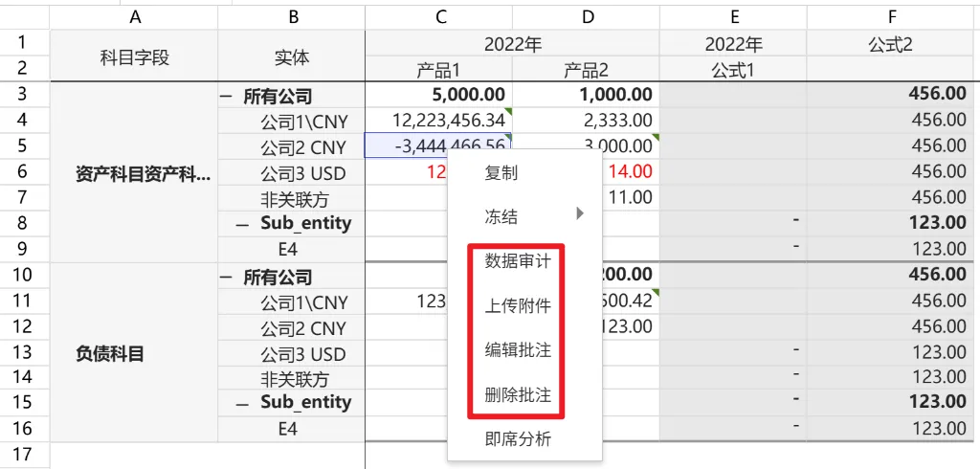Select the column F header
The image size is (980, 469).
point(892,16)
